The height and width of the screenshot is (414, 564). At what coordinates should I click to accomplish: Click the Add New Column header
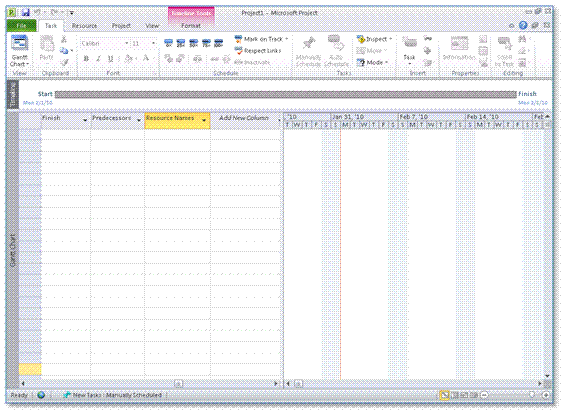click(x=244, y=118)
